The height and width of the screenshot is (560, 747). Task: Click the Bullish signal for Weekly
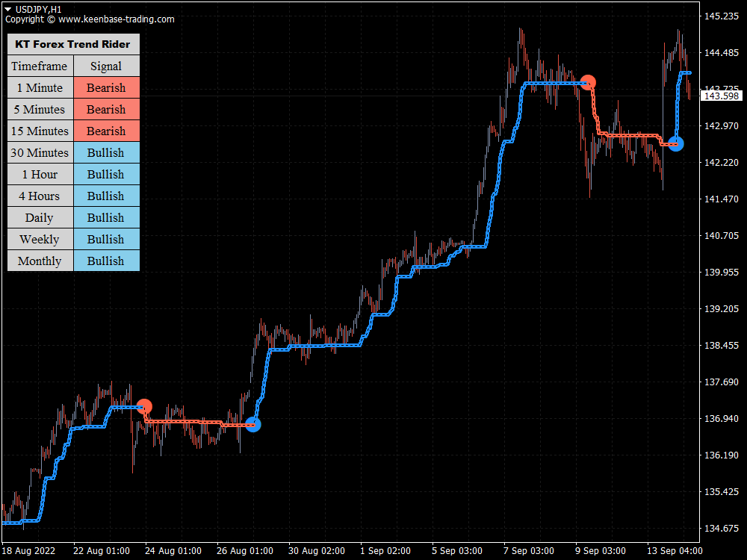[x=107, y=239]
